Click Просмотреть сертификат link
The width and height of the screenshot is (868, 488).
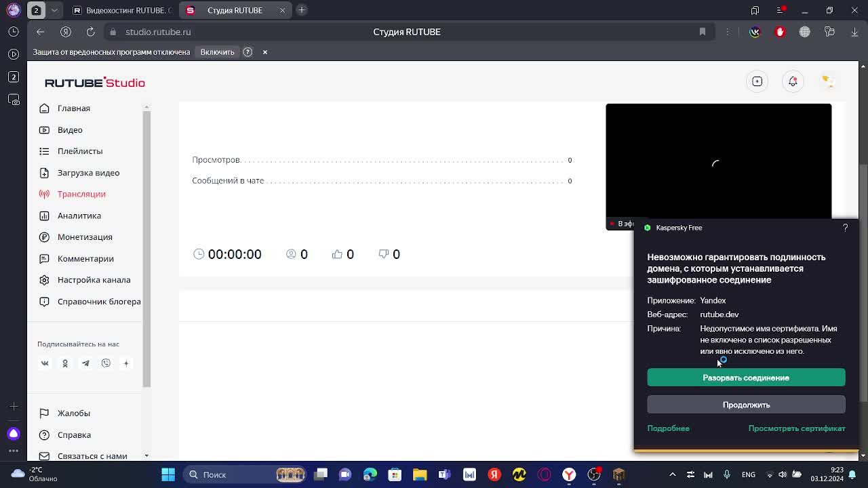tap(797, 428)
